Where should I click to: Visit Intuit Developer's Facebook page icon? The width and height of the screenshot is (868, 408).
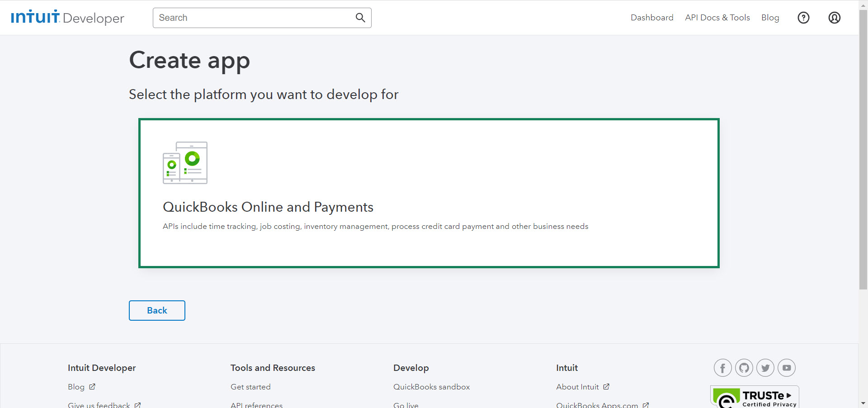point(722,368)
